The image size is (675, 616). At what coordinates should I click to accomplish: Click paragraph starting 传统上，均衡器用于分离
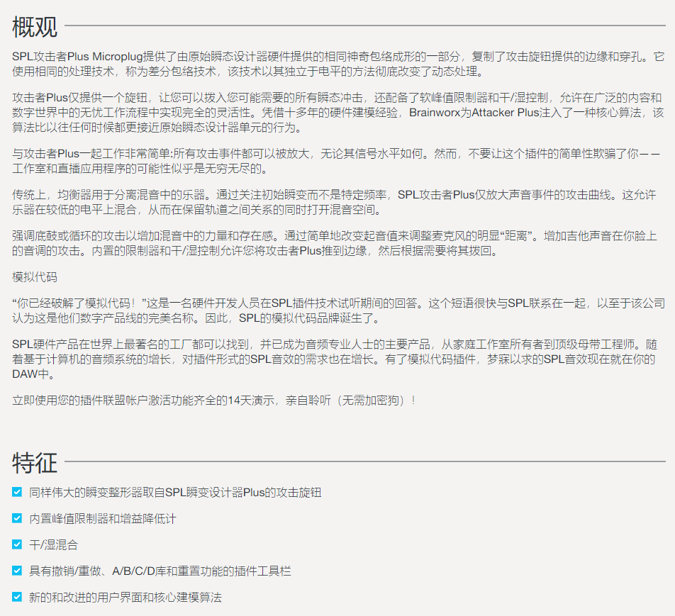click(334, 202)
